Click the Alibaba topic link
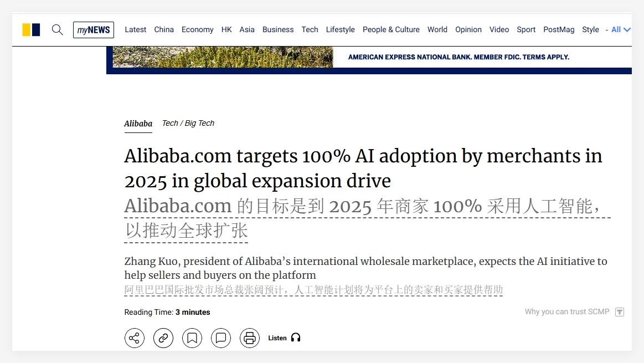This screenshot has height=363, width=644. click(138, 124)
